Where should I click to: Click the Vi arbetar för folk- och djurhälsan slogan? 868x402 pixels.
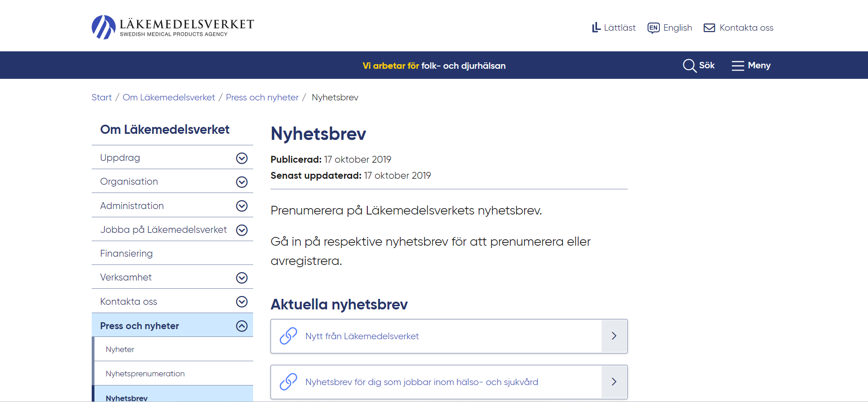point(434,66)
